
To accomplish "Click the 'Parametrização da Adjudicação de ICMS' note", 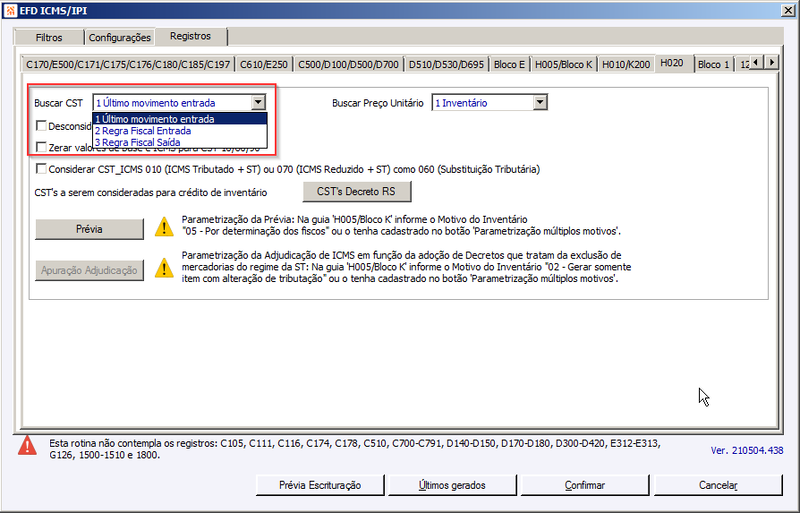I will [x=406, y=267].
